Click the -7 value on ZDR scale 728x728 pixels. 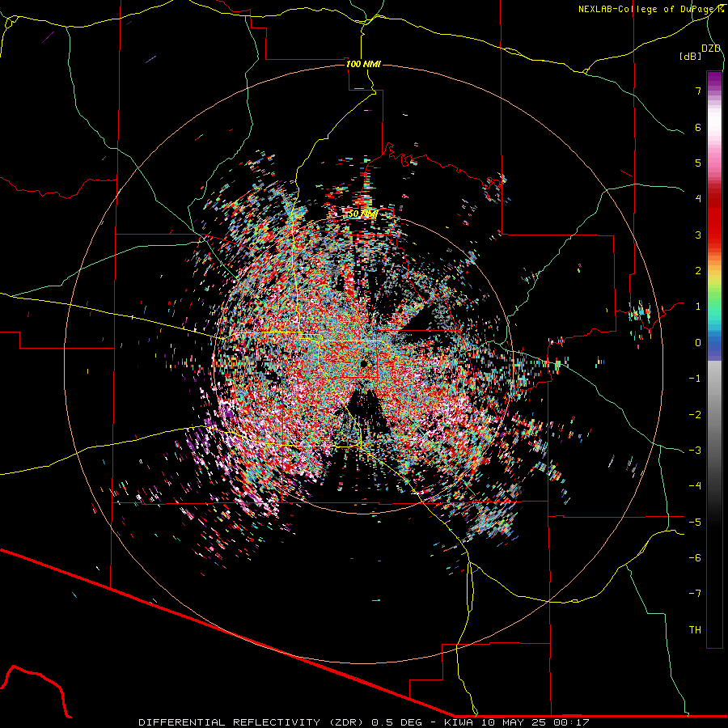(x=695, y=594)
